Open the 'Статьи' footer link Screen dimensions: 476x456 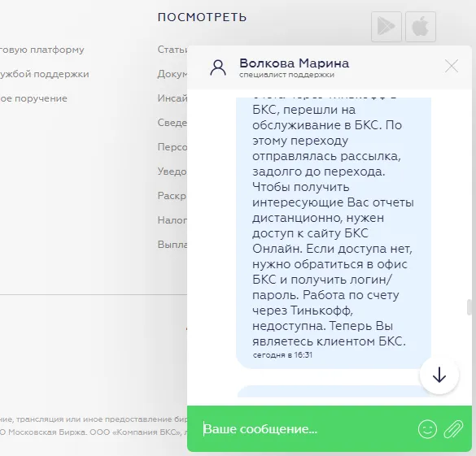tap(172, 49)
